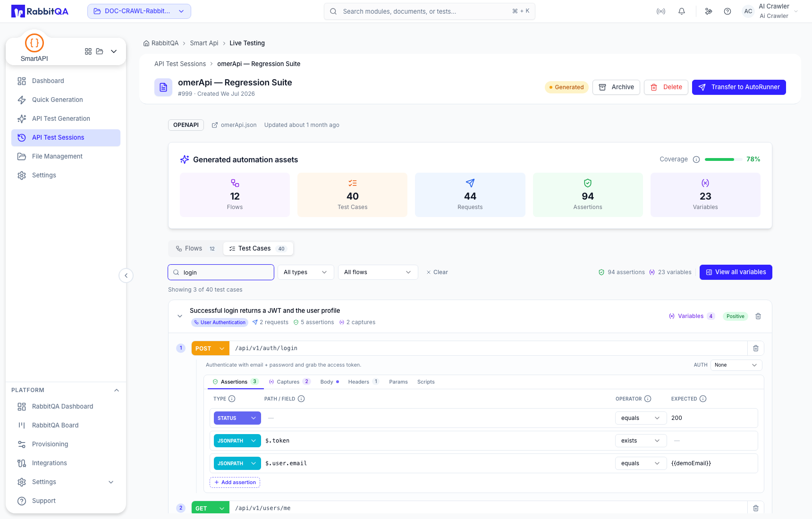Open the AUTH None dropdown

(x=736, y=365)
